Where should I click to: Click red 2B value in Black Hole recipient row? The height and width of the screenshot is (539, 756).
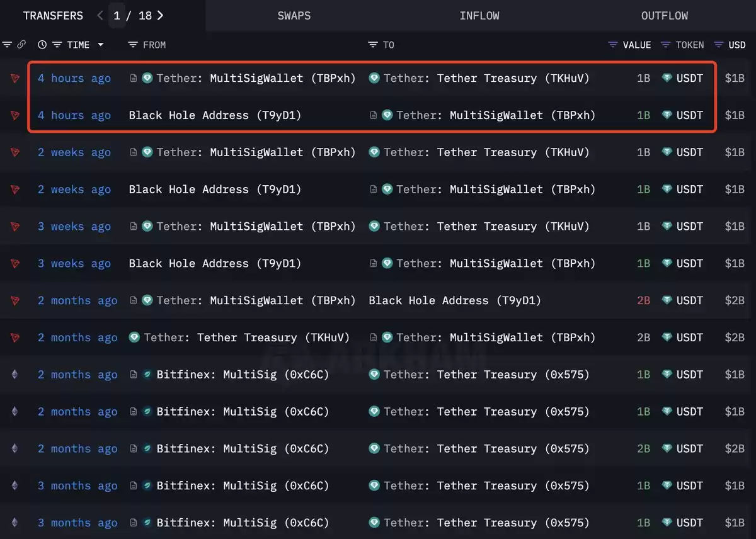pyautogui.click(x=643, y=301)
